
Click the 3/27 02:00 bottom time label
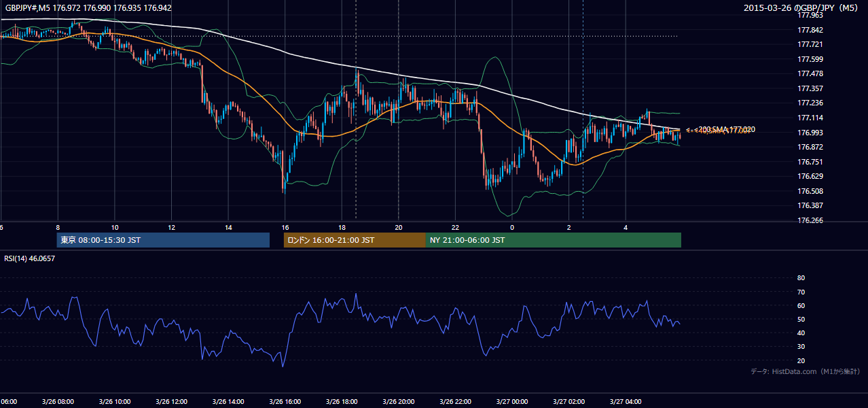point(568,402)
